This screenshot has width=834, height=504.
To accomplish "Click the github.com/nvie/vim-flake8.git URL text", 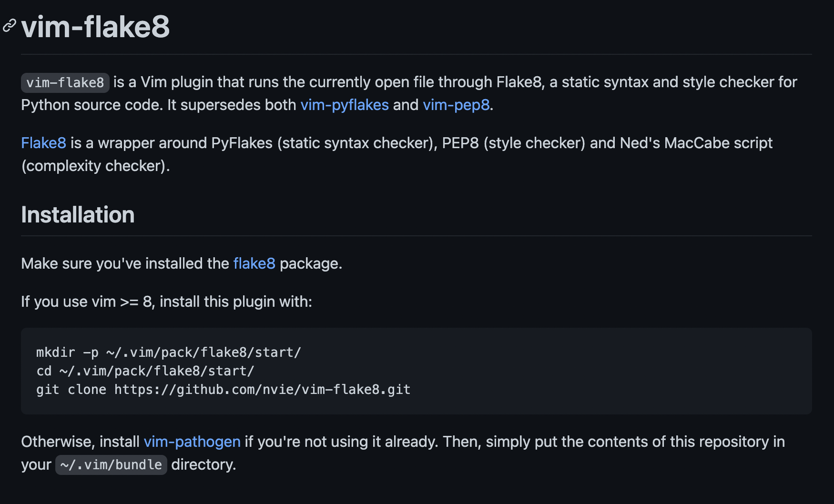I will 262,390.
